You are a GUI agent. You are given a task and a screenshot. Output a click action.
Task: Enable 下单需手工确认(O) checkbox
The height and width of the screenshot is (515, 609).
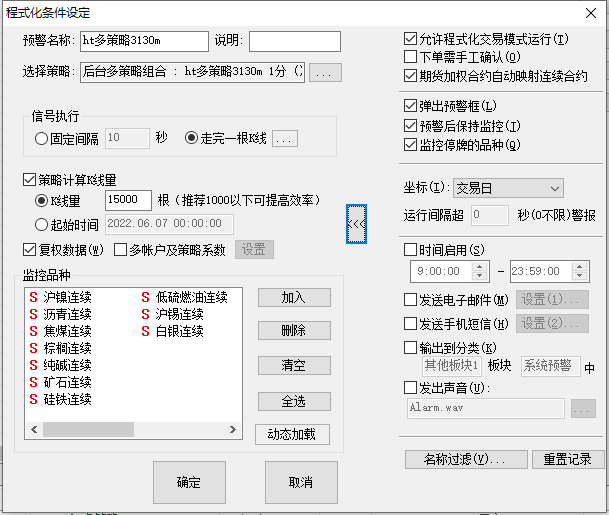tap(411, 57)
